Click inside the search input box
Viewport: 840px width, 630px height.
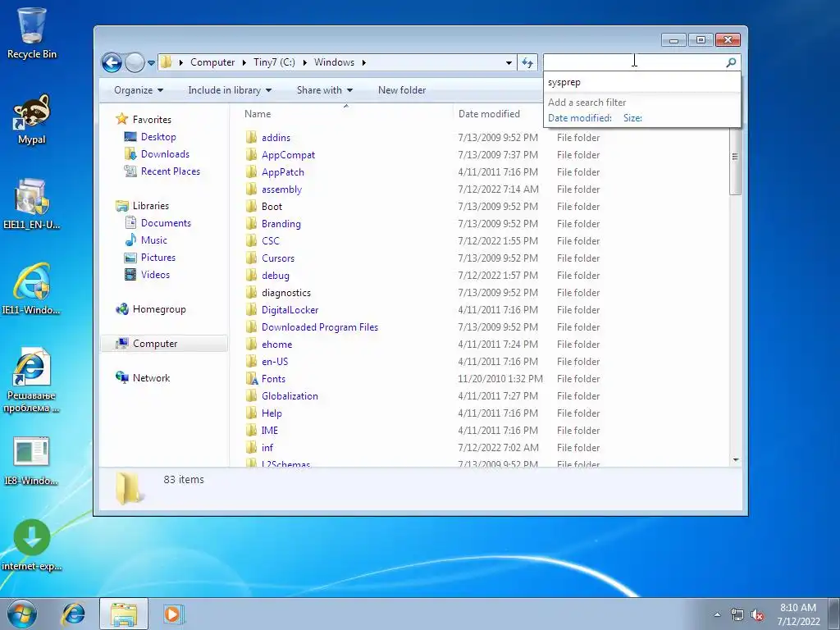[634, 62]
